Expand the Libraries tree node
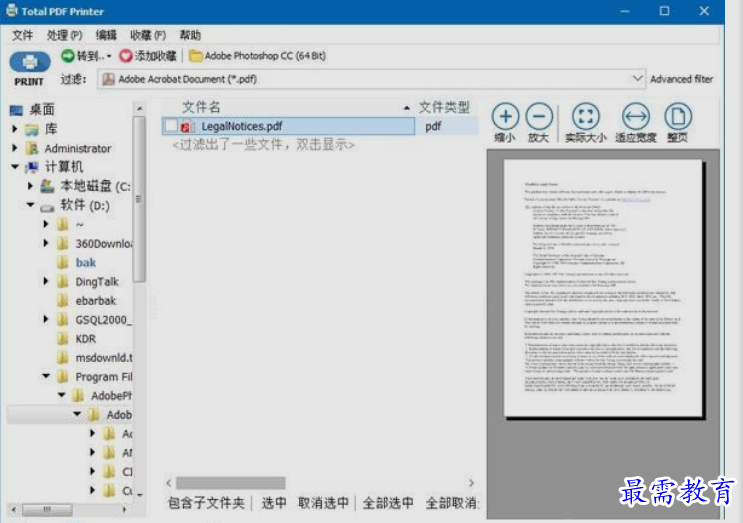This screenshot has height=523, width=743. click(x=14, y=129)
